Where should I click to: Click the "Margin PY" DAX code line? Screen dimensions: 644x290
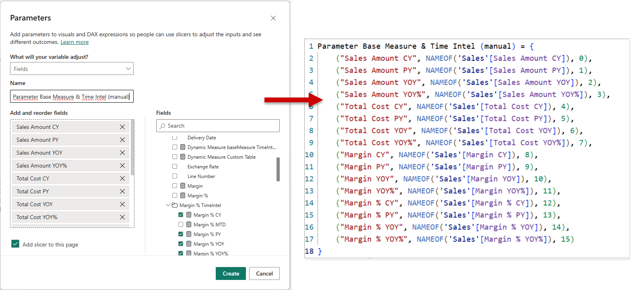[437, 167]
